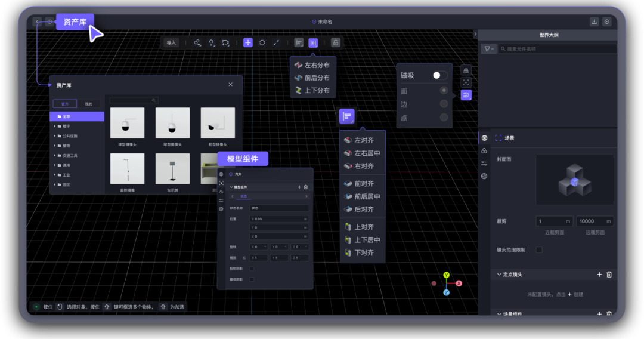Expand the 公共设施 folder arrow
The height and width of the screenshot is (339, 644).
pos(55,136)
